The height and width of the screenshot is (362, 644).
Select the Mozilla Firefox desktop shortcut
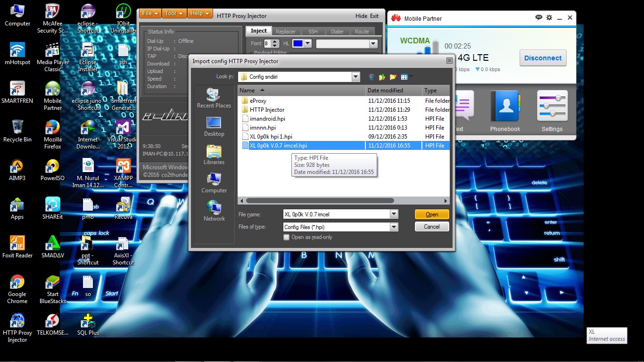pos(53,135)
